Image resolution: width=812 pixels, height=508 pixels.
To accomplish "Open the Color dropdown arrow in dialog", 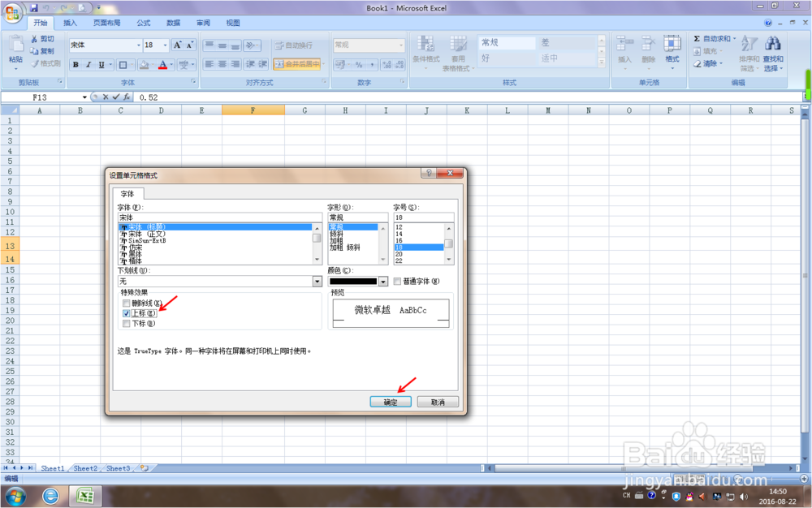I will point(383,282).
